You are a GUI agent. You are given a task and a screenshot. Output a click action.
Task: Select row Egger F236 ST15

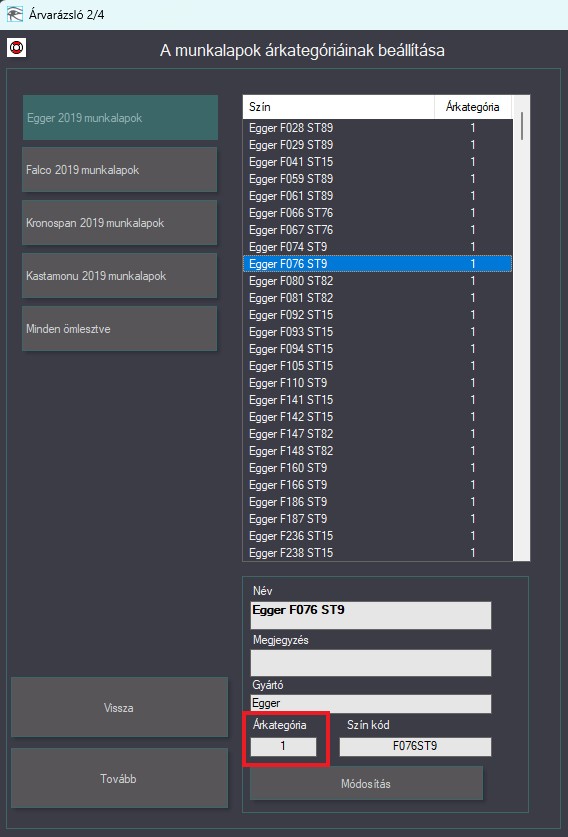point(377,536)
